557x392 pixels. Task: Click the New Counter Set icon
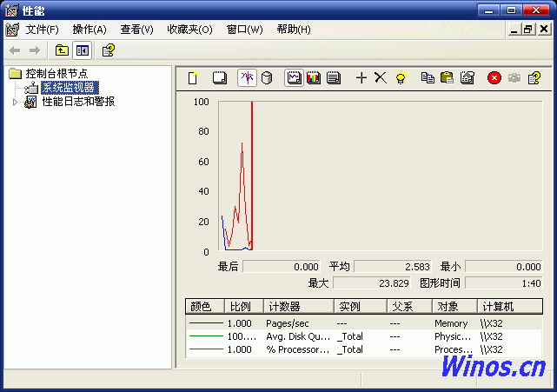pyautogui.click(x=193, y=78)
